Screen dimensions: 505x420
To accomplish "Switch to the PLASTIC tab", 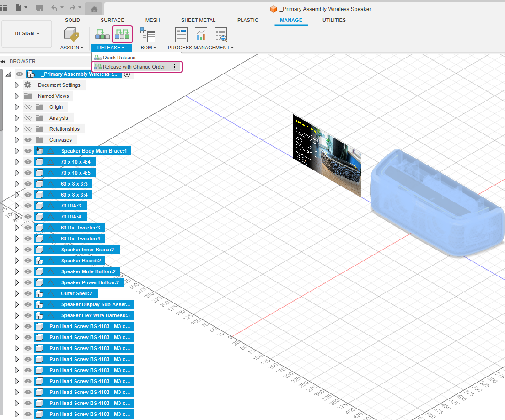I will click(248, 20).
